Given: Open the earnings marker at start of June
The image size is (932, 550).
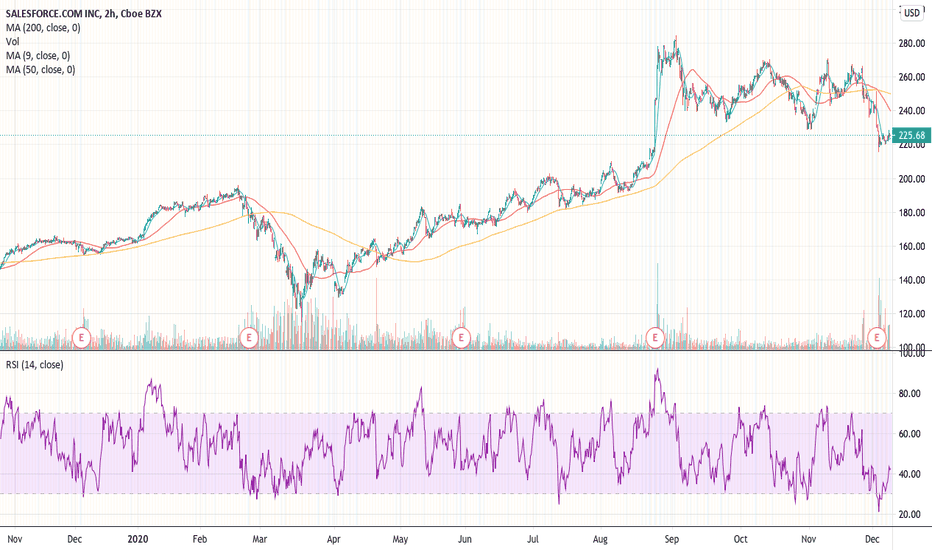Looking at the screenshot, I should [461, 338].
